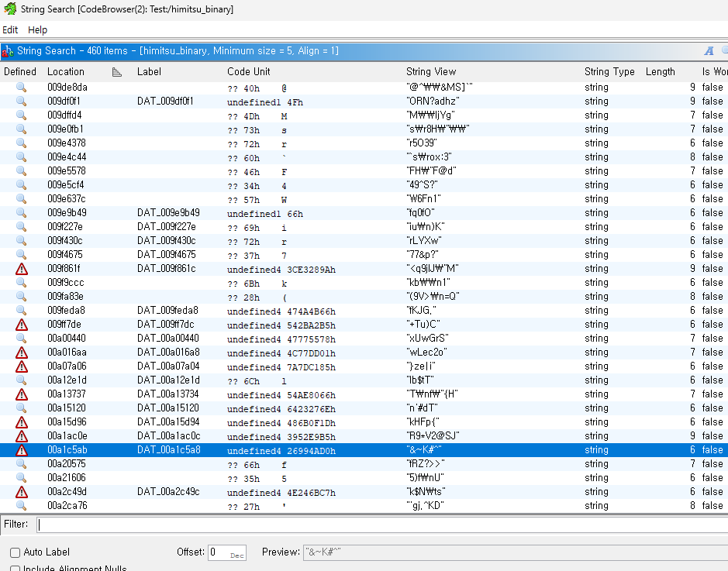Click magnifier icon for row 00a2ca76
This screenshot has height=571, width=728.
click(22, 506)
